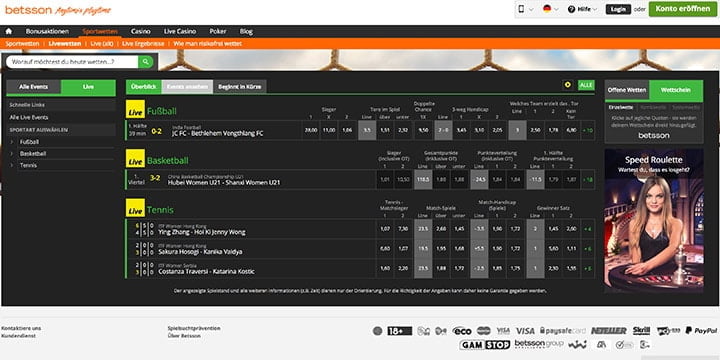Click the mobile phone icon in header
This screenshot has width=720, height=360.
(522, 9)
